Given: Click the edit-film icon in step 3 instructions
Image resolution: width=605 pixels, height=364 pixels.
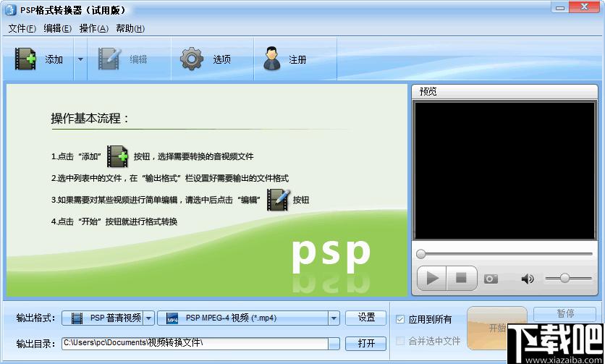Looking at the screenshot, I should 278,200.
